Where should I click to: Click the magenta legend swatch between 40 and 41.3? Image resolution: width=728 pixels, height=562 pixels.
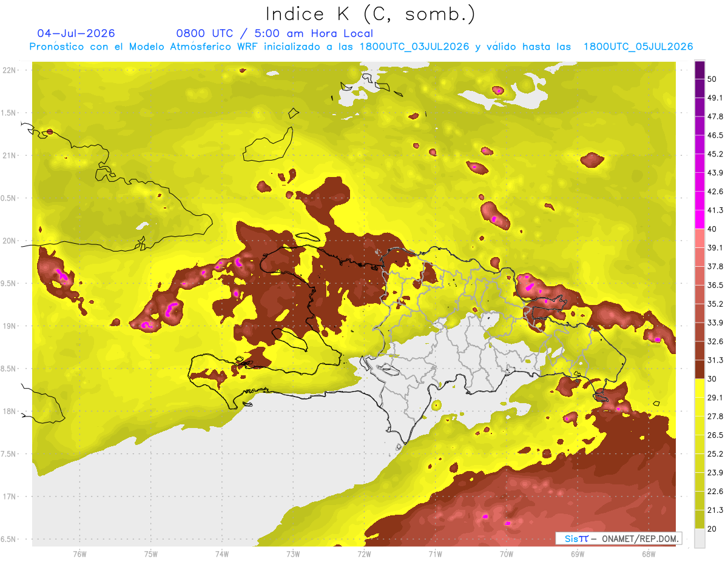click(x=699, y=219)
